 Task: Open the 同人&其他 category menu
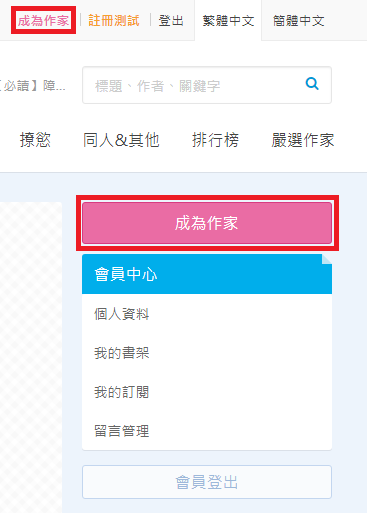pyautogui.click(x=121, y=140)
